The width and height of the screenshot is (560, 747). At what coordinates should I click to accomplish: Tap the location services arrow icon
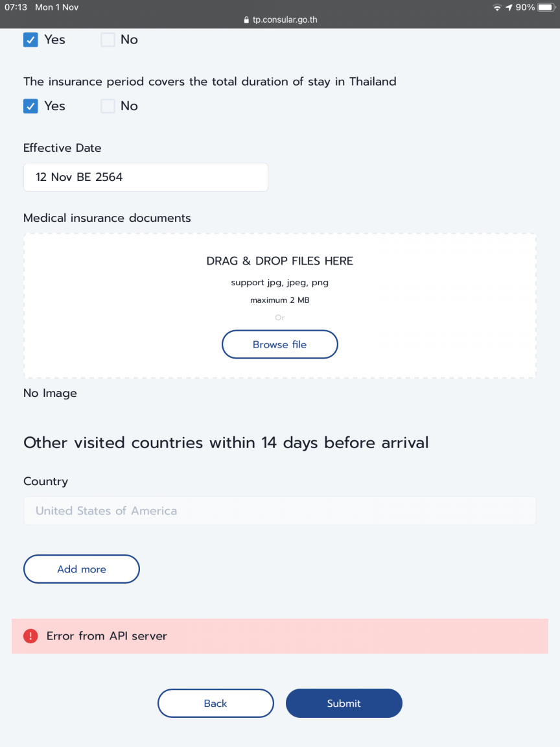point(509,8)
